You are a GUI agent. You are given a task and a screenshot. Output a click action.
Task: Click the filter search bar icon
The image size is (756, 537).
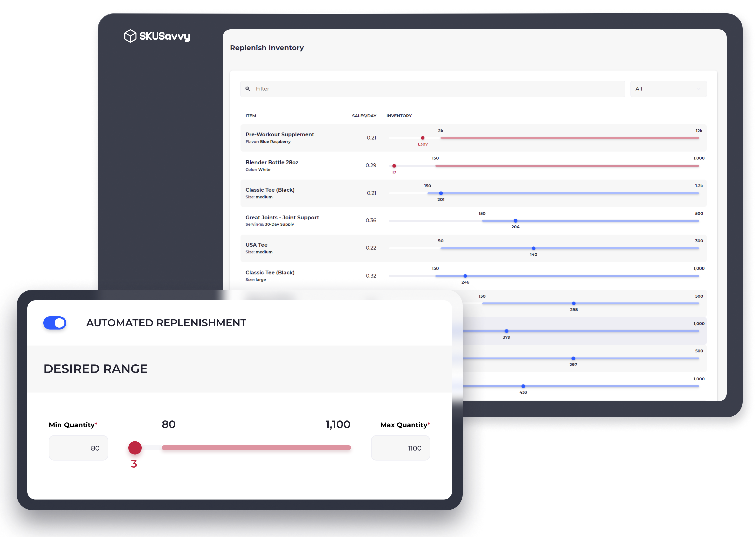(249, 88)
